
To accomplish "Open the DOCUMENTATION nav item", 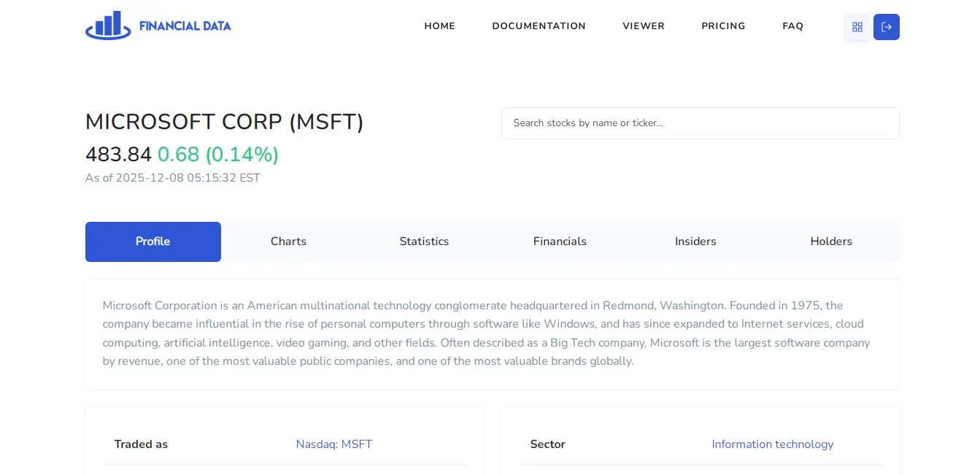I will point(539,26).
